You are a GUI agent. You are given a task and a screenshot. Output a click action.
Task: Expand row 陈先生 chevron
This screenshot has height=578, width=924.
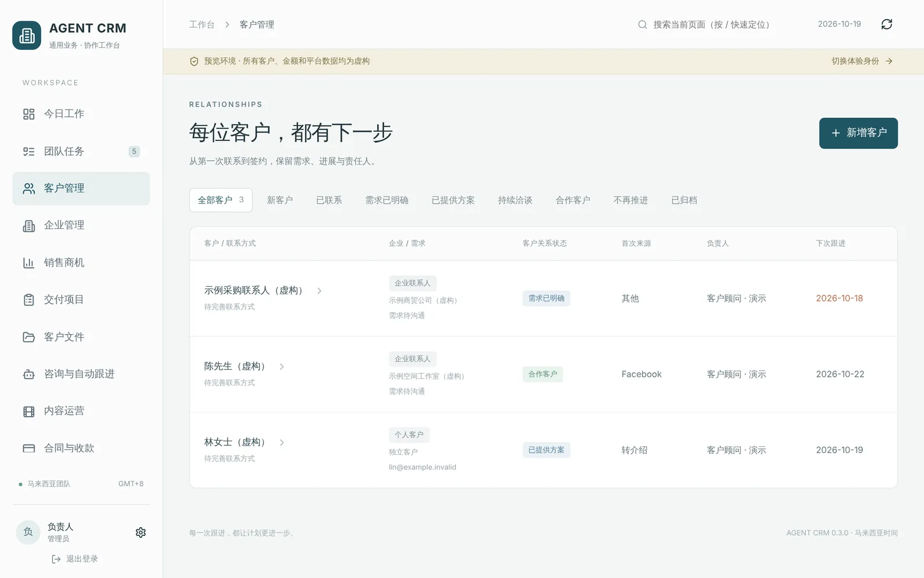coord(282,366)
